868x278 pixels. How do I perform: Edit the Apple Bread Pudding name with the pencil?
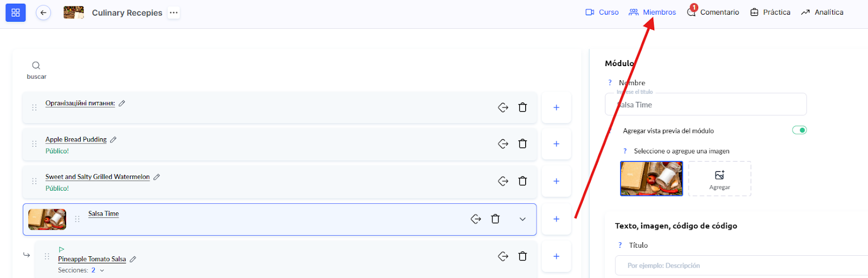pos(113,140)
